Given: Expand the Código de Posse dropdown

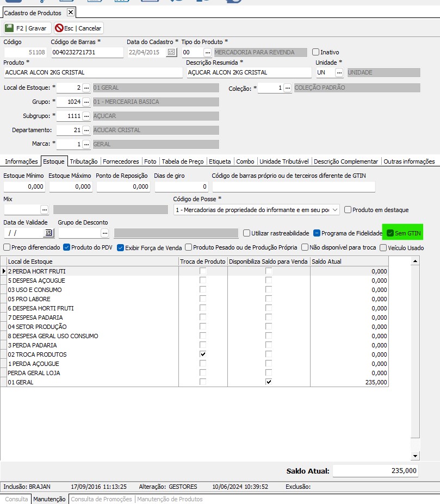Looking at the screenshot, I should point(334,209).
